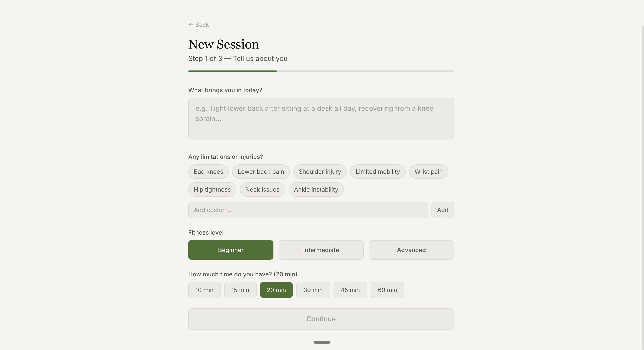The height and width of the screenshot is (350, 644).
Task: Toggle the Shoulder injury limitation chip
Action: click(x=320, y=172)
